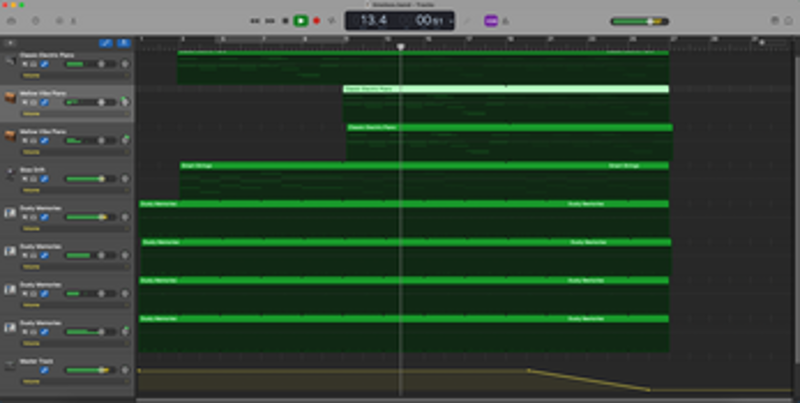Toggle the purple Count-in button

click(x=491, y=21)
